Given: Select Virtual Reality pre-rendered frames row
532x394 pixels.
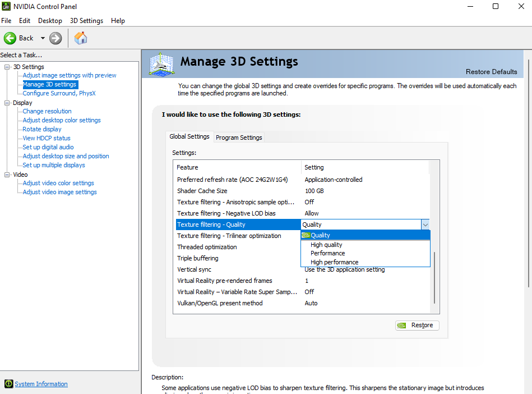Looking at the screenshot, I should pos(303,281).
